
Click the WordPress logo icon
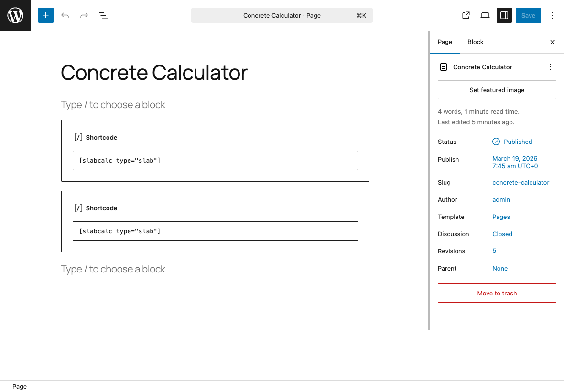coord(15,15)
